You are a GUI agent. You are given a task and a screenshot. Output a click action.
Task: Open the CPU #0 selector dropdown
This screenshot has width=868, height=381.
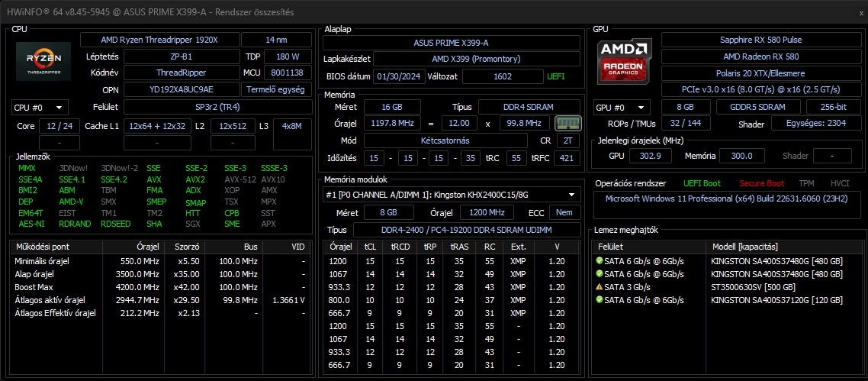coord(40,108)
